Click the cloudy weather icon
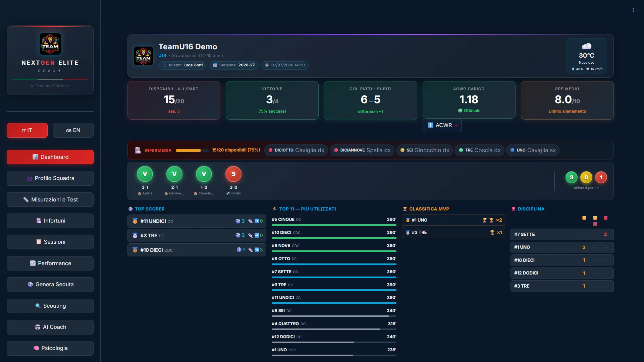644x362 pixels. [586, 46]
